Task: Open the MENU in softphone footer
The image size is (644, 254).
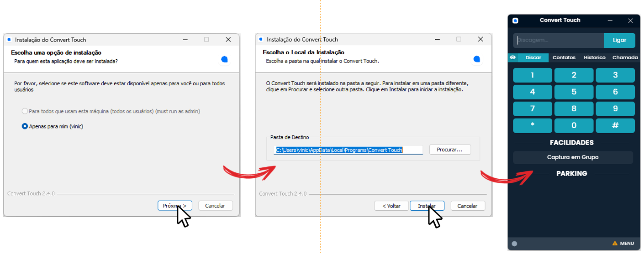Action: point(627,244)
